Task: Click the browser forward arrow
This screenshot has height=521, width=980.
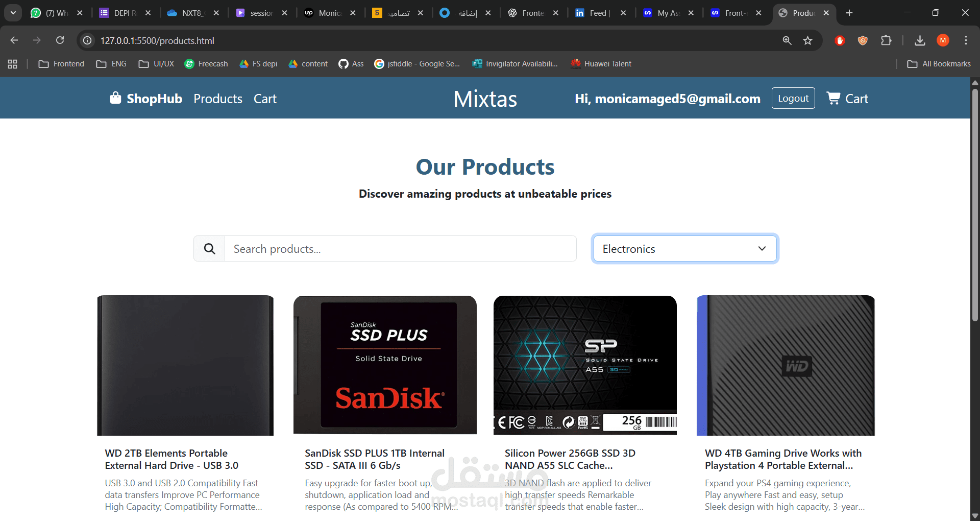Action: [x=37, y=40]
